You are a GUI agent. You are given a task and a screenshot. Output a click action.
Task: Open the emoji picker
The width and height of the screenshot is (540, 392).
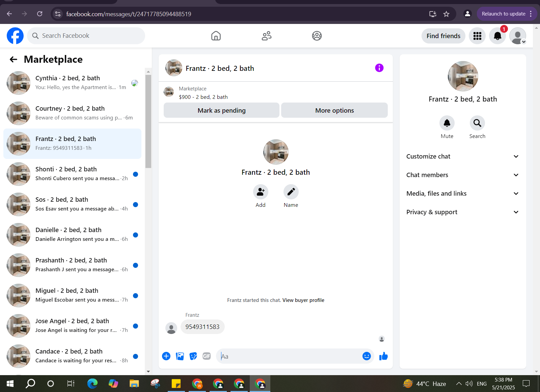[x=367, y=356]
